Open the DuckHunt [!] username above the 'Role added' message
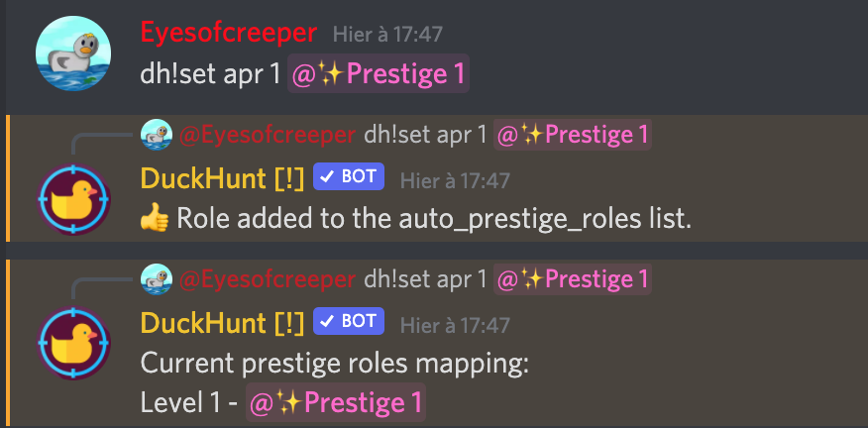 pyautogui.click(x=222, y=178)
